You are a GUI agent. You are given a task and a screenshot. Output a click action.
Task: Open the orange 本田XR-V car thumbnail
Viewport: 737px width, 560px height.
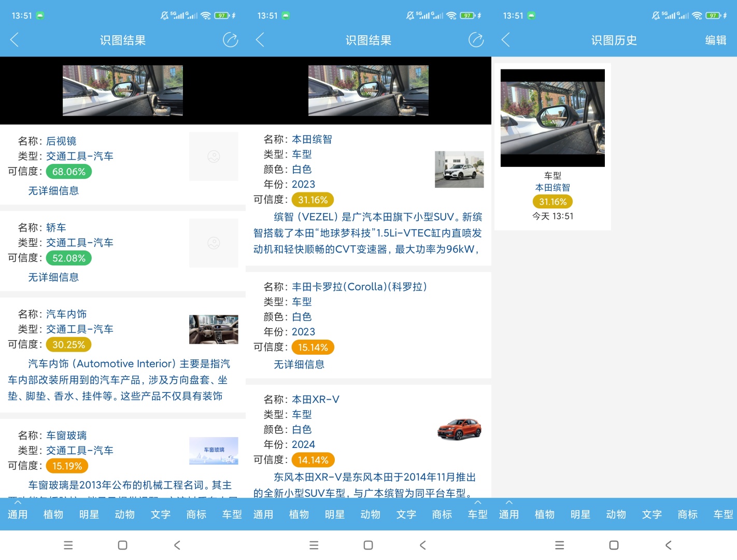(459, 429)
